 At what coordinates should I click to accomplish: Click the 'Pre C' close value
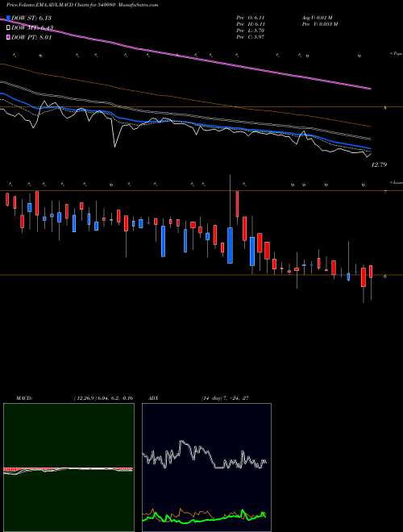point(251,37)
